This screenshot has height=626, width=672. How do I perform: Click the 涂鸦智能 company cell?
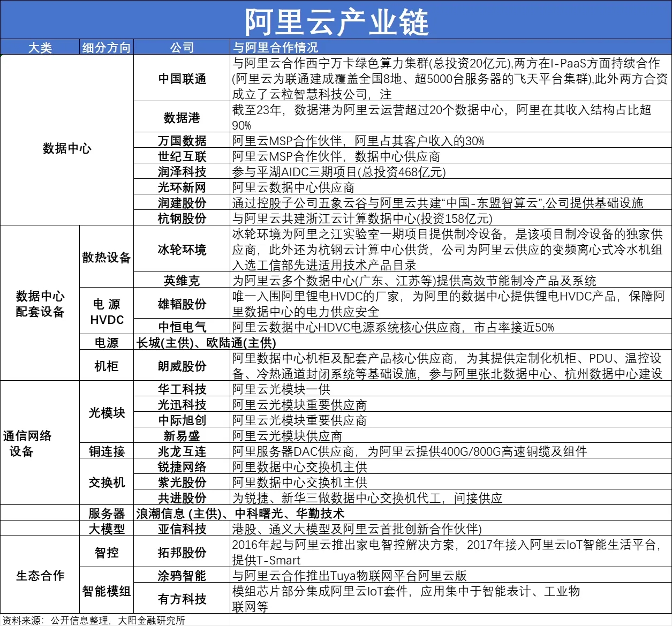[x=182, y=576]
